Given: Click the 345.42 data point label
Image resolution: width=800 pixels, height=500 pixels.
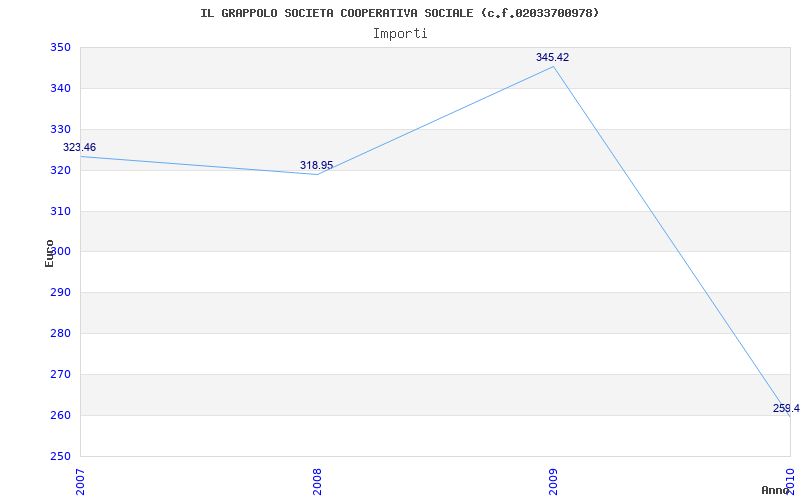Looking at the screenshot, I should (x=553, y=57).
